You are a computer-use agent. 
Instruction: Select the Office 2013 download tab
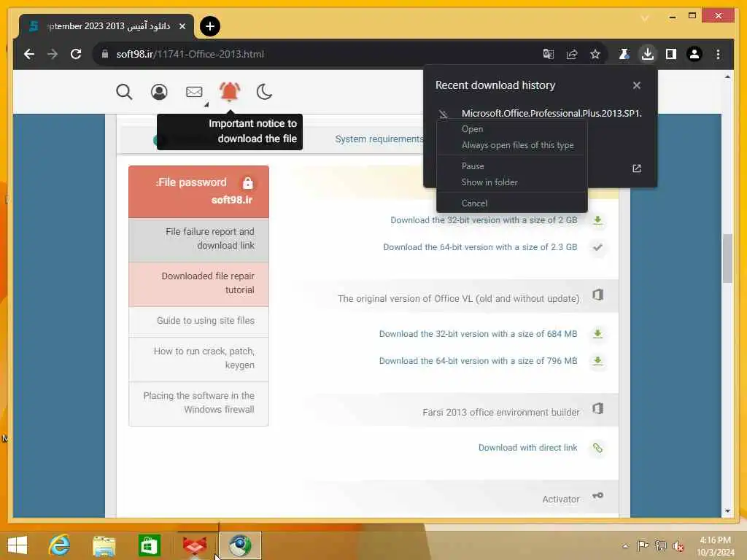point(107,26)
